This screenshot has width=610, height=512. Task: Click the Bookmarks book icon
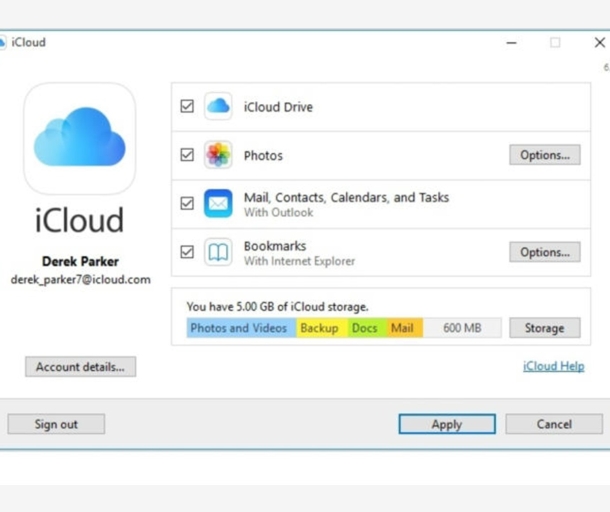click(218, 252)
